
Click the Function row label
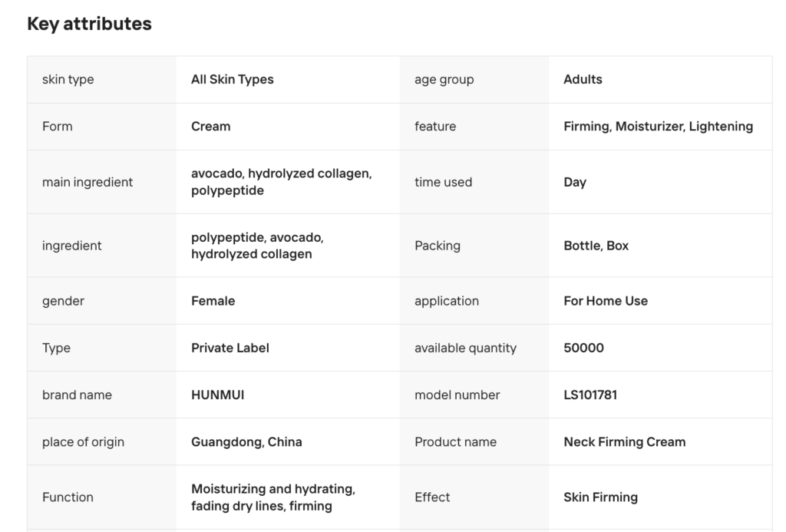(x=68, y=497)
